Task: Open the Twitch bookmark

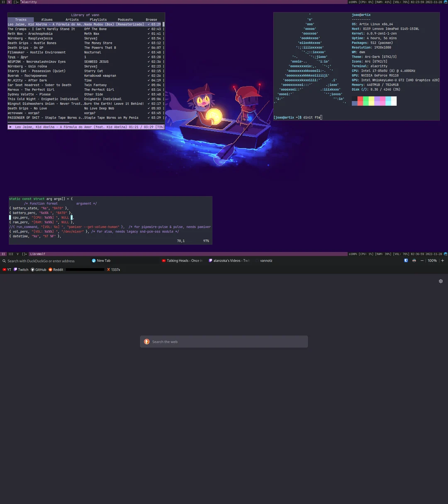Action: 21,270
